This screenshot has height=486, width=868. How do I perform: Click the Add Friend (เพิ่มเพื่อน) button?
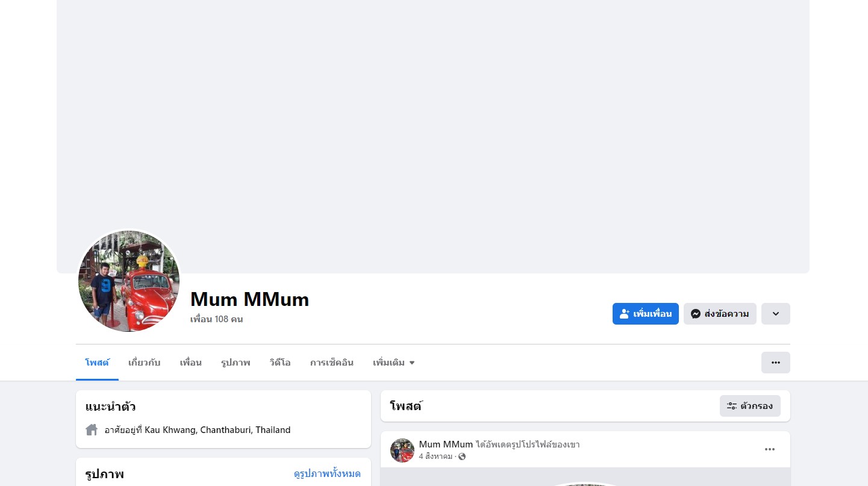tap(645, 314)
